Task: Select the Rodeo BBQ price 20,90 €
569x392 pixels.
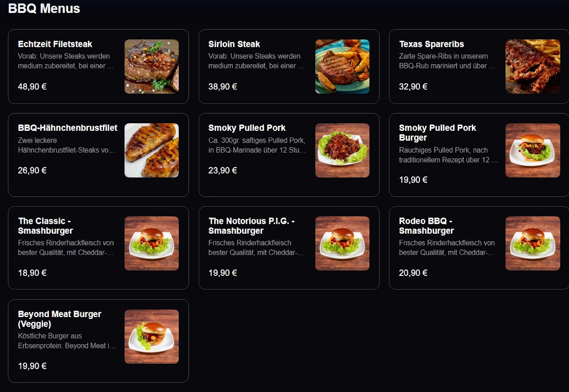Action: tap(413, 273)
